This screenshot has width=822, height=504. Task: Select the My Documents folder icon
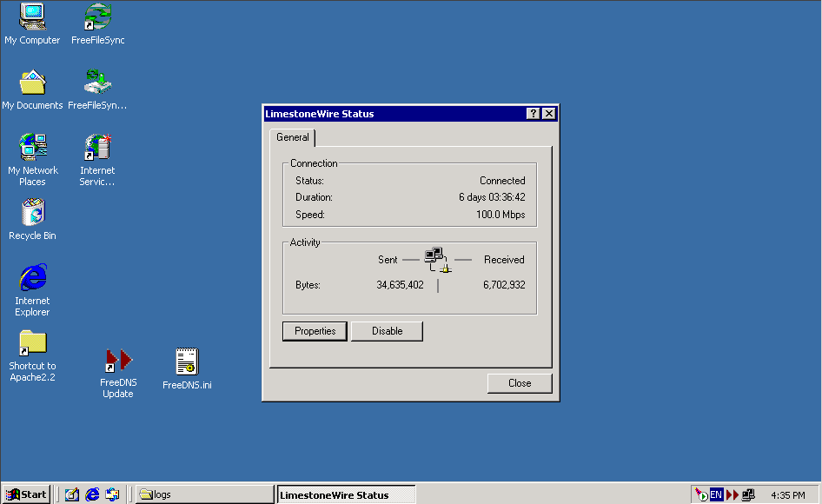pos(32,83)
